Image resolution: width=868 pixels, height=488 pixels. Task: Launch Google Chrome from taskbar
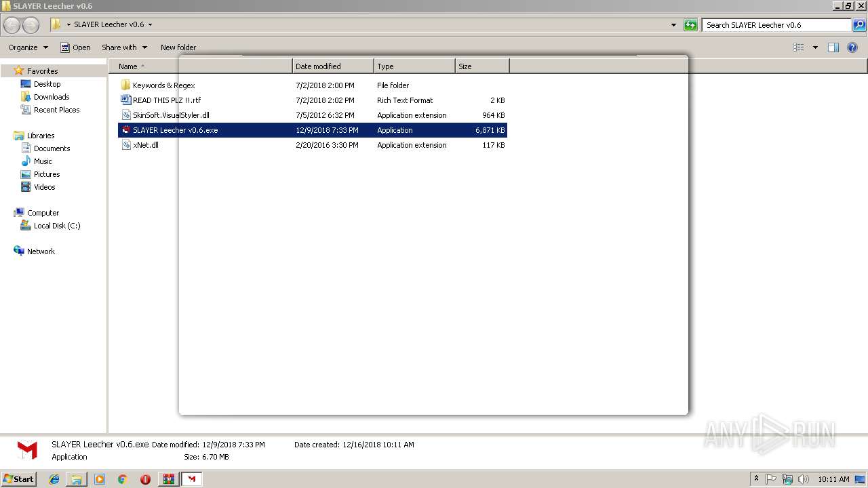coord(123,479)
